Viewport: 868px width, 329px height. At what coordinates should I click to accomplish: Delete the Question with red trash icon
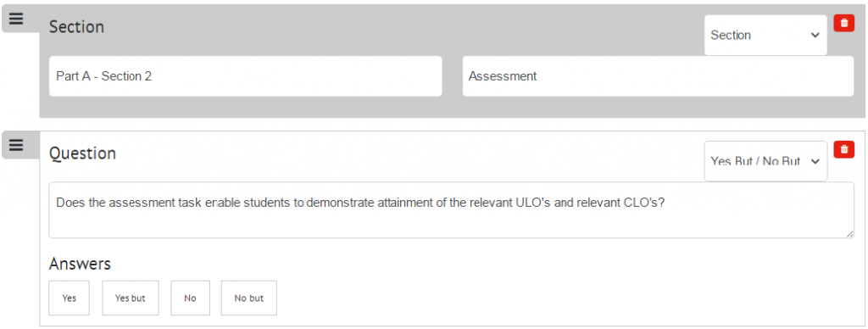pyautogui.click(x=844, y=149)
